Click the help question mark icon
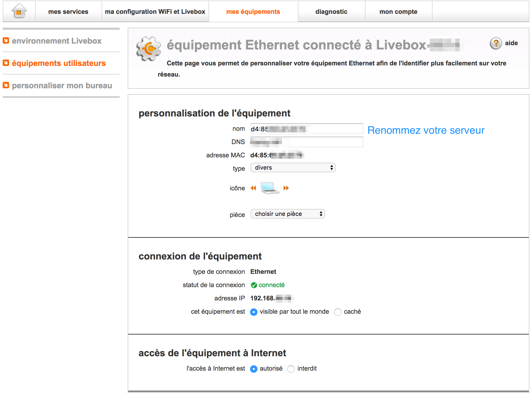532x394 pixels. pyautogui.click(x=496, y=43)
